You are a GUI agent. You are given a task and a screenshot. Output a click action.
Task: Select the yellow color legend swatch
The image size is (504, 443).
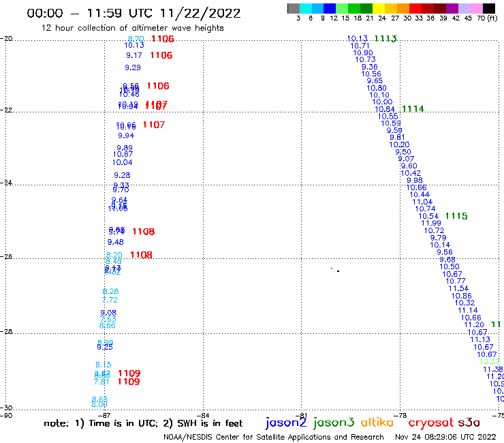(x=379, y=8)
